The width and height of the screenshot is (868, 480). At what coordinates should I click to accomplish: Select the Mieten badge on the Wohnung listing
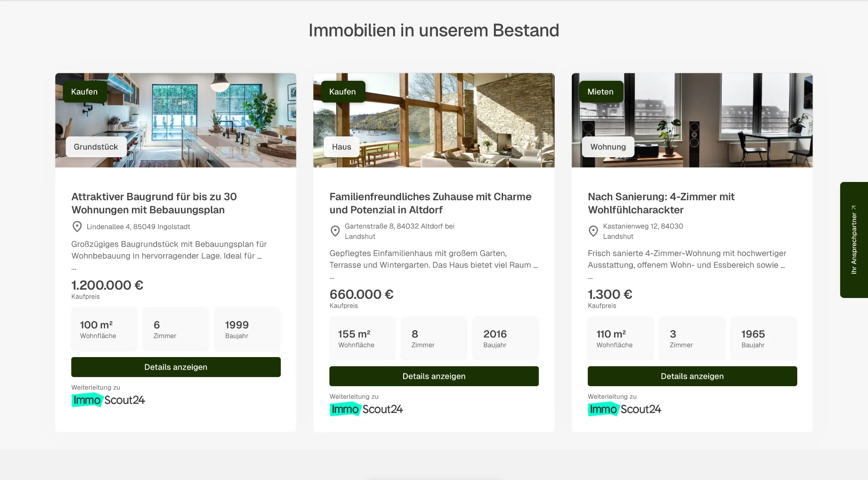pos(601,91)
